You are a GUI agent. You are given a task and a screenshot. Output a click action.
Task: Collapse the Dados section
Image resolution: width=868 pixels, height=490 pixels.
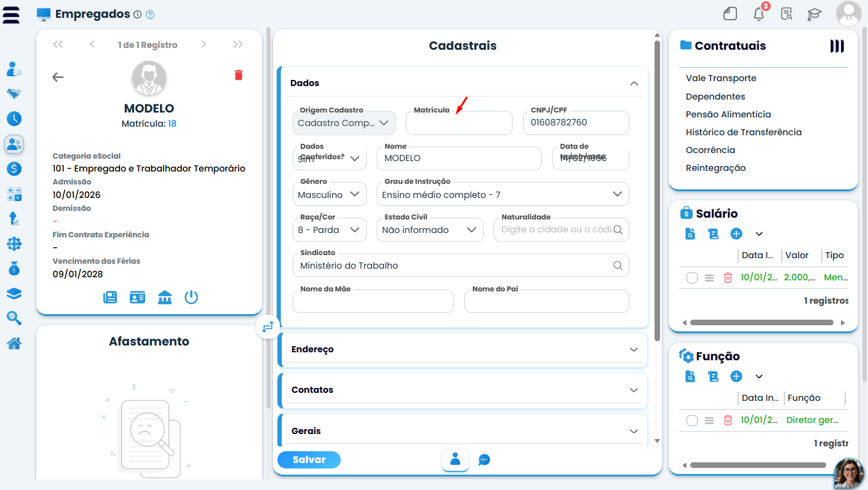[634, 83]
